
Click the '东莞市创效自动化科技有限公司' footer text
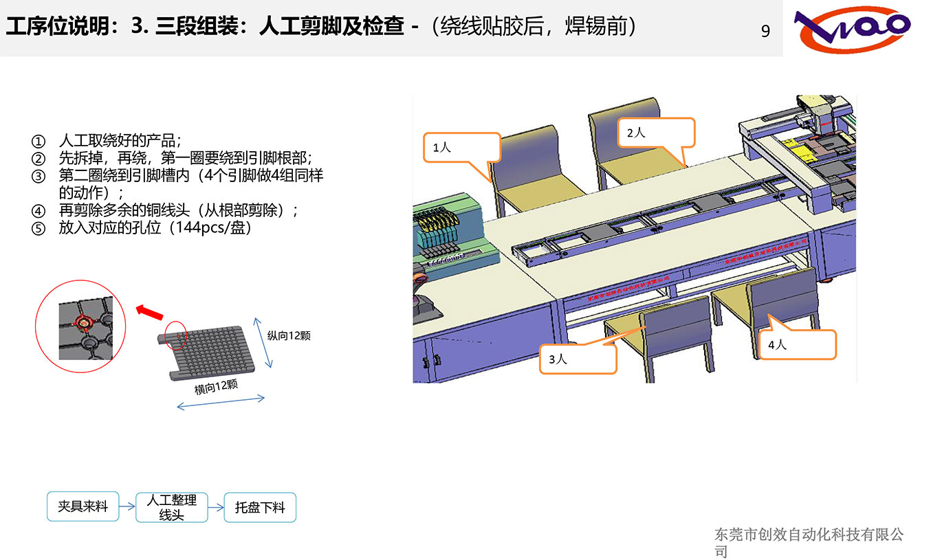coord(809,541)
